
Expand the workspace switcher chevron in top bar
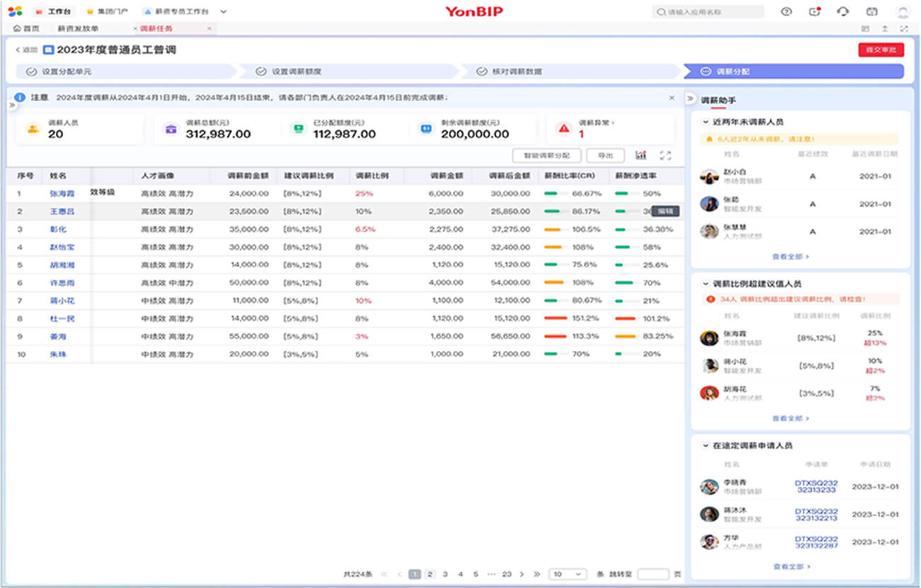click(x=224, y=12)
